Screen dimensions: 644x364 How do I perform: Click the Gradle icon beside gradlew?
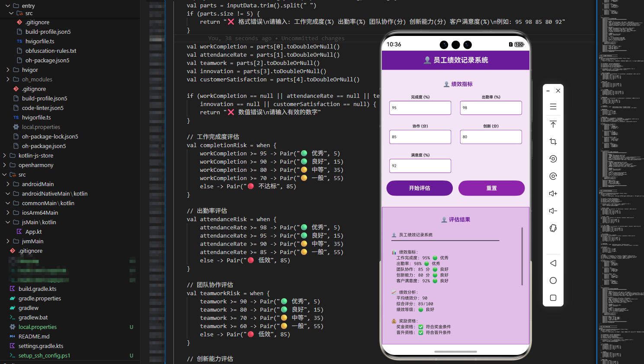pyautogui.click(x=13, y=308)
